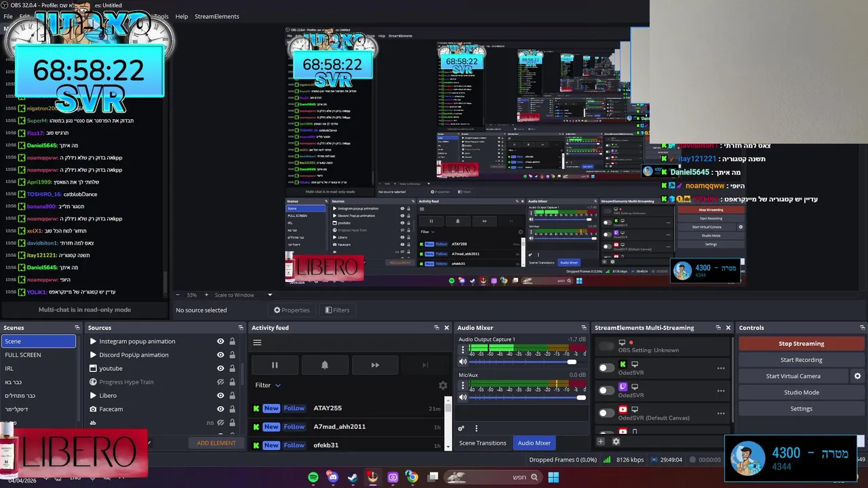Open Activity feed settings gear
This screenshot has height=488, width=868.
pyautogui.click(x=443, y=385)
